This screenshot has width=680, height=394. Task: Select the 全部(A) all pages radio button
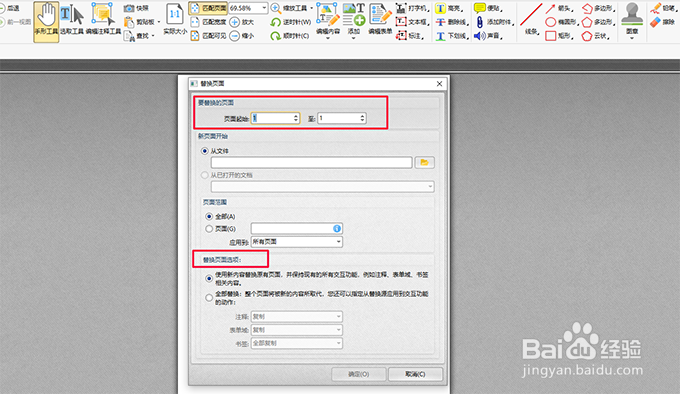pyautogui.click(x=209, y=216)
